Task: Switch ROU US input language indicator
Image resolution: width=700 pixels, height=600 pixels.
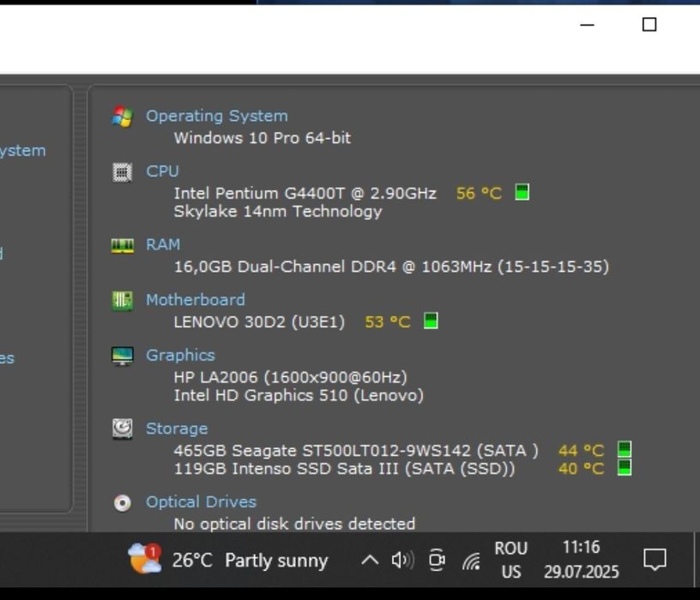Action: (x=511, y=560)
